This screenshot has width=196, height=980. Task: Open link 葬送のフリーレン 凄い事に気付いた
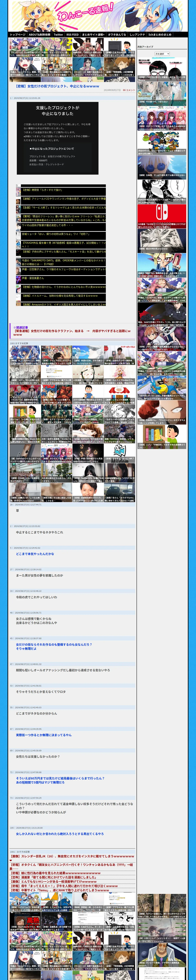(x=64, y=218)
